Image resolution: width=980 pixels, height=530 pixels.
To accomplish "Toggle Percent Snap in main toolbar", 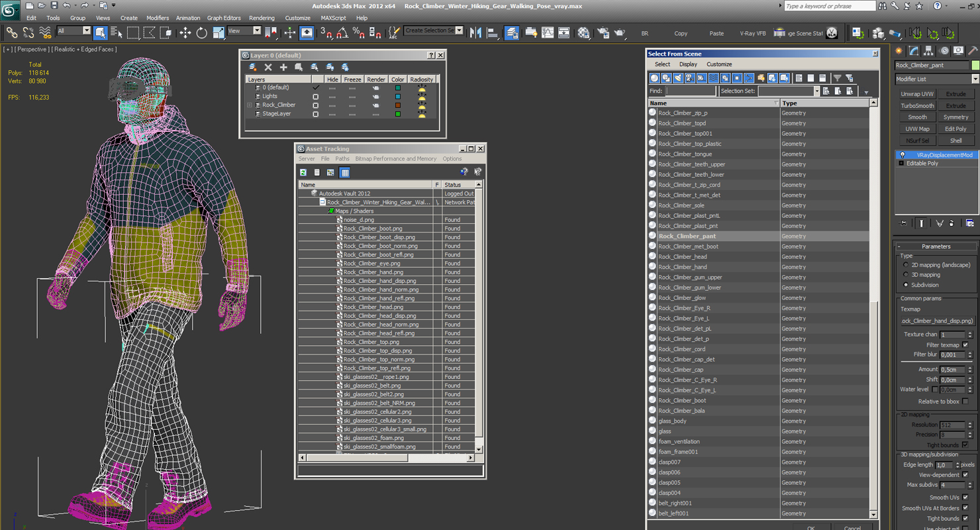I will tap(358, 32).
